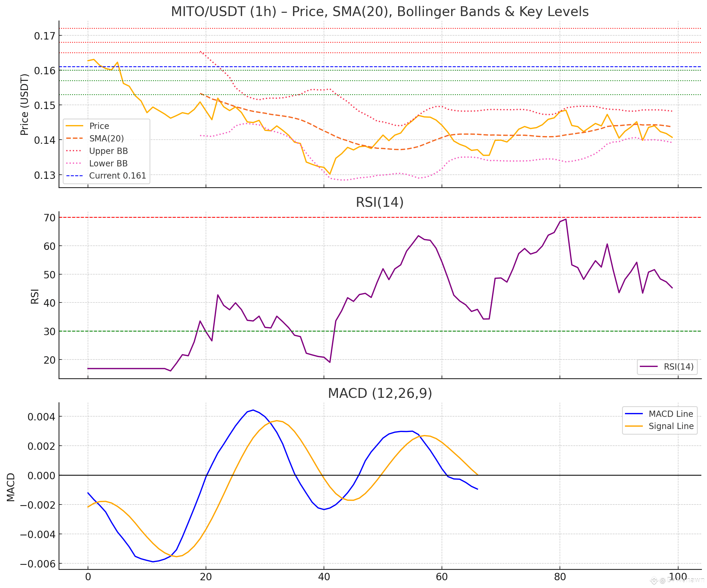The height and width of the screenshot is (588, 707).
Task: Click the RSI(14) subplot title
Action: [380, 202]
